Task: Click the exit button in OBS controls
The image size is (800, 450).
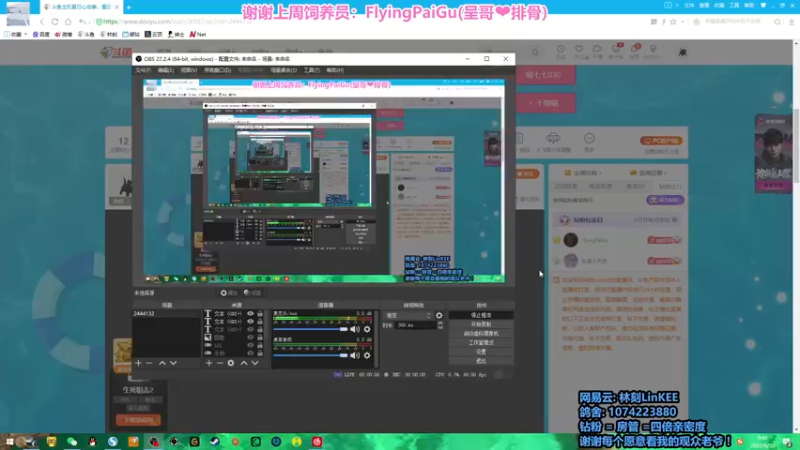Action: [x=481, y=361]
